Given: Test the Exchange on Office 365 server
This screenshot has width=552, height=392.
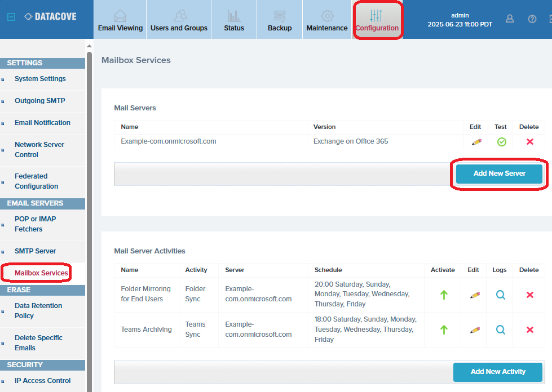Looking at the screenshot, I should (x=501, y=142).
